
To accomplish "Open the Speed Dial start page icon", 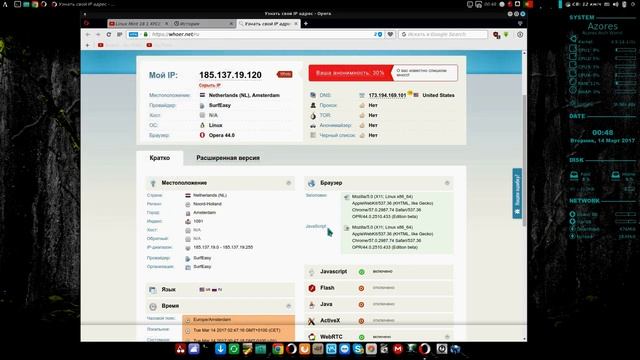I will 120,35.
